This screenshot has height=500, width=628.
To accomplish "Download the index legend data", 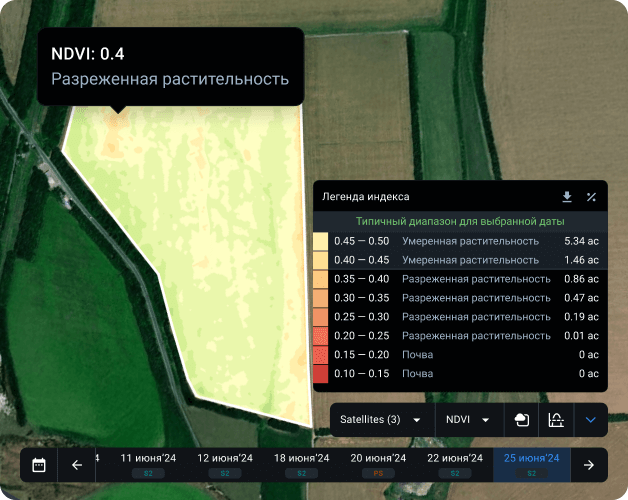I will (567, 197).
